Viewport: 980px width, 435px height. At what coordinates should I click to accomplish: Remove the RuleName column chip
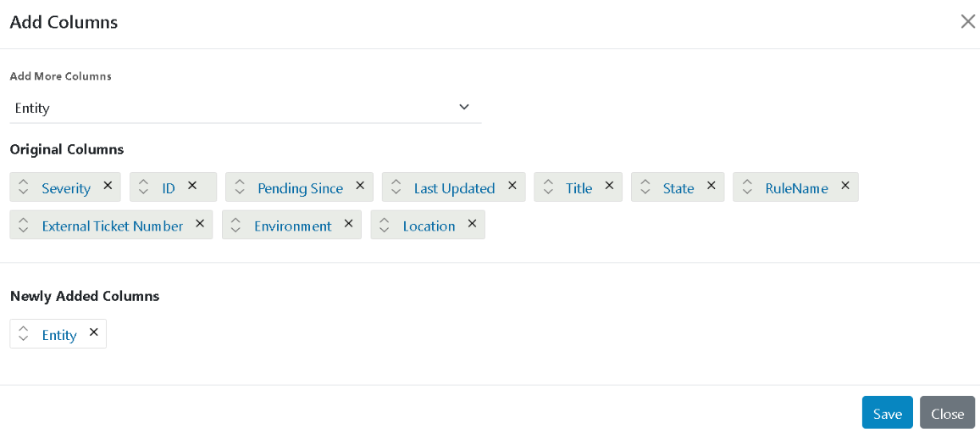tap(844, 186)
